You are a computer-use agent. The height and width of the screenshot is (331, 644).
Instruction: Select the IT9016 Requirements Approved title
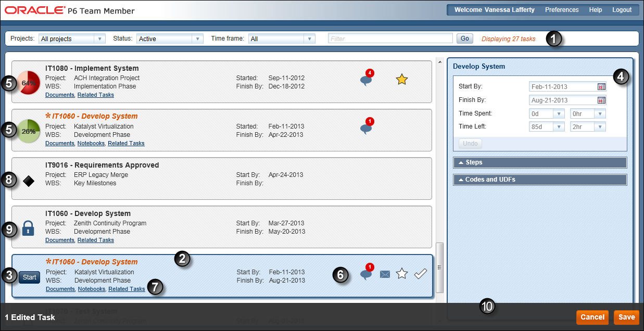click(102, 165)
